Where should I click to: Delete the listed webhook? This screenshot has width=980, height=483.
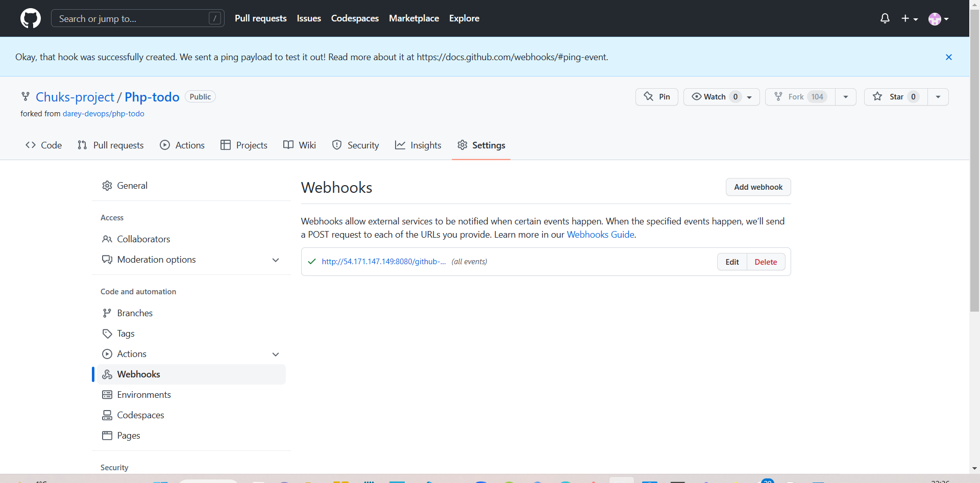tap(766, 262)
